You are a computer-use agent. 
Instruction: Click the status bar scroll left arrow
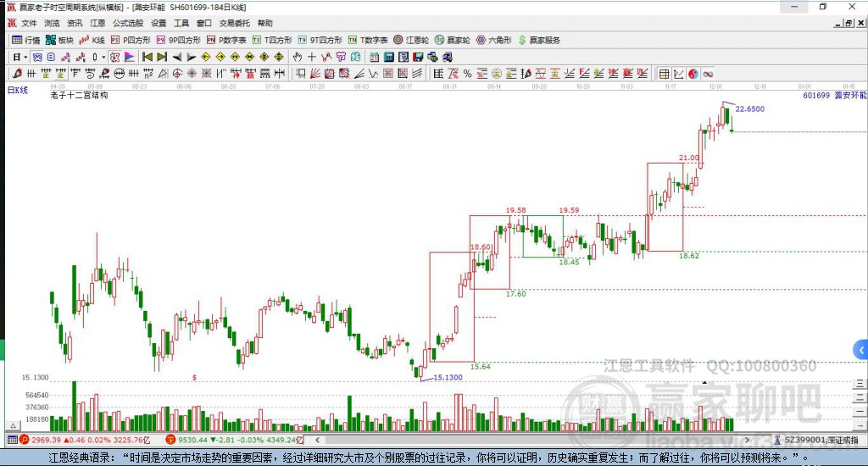point(317,440)
